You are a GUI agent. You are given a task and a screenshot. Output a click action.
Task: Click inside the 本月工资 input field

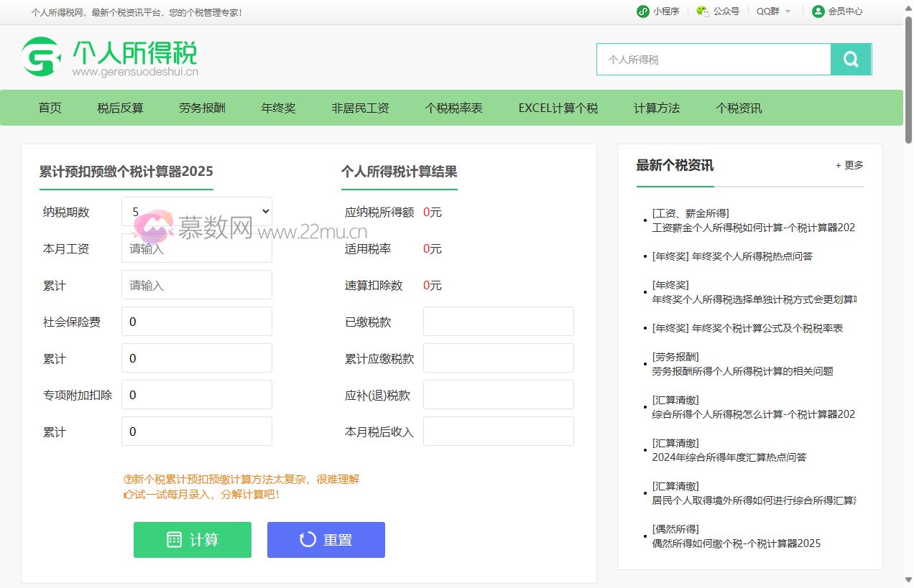point(195,248)
